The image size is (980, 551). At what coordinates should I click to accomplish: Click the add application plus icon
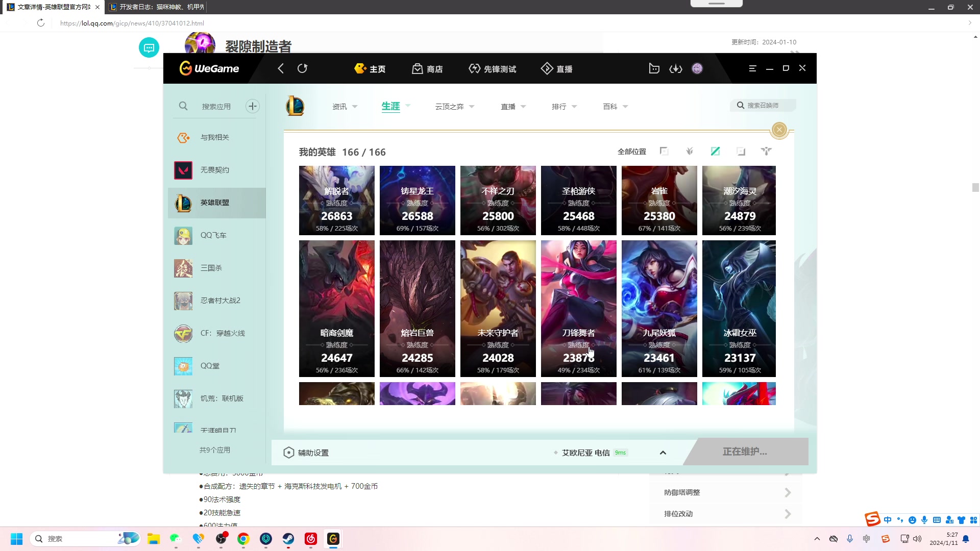tap(253, 106)
